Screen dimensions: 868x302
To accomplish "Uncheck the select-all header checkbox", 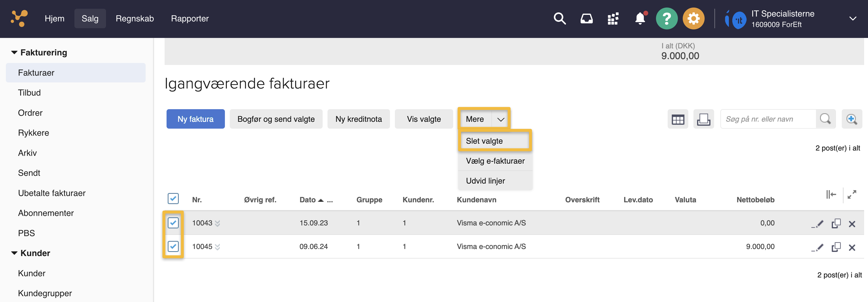I will tap(173, 199).
